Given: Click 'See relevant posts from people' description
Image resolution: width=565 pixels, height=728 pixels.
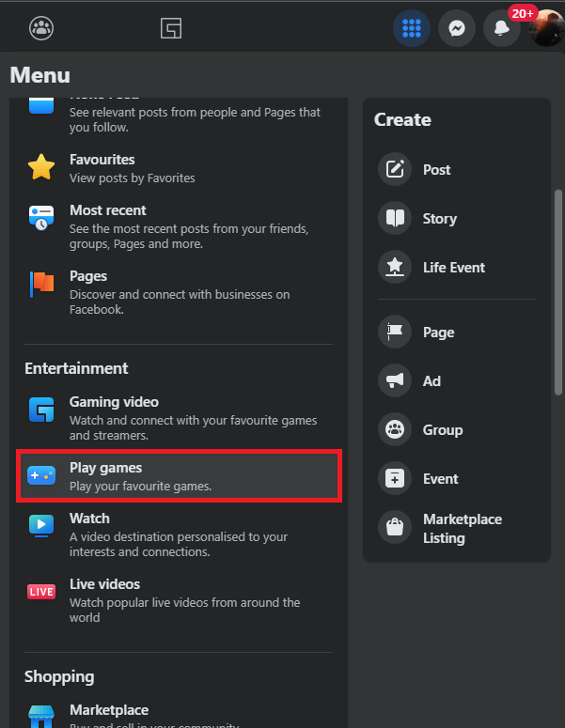Looking at the screenshot, I should (195, 120).
